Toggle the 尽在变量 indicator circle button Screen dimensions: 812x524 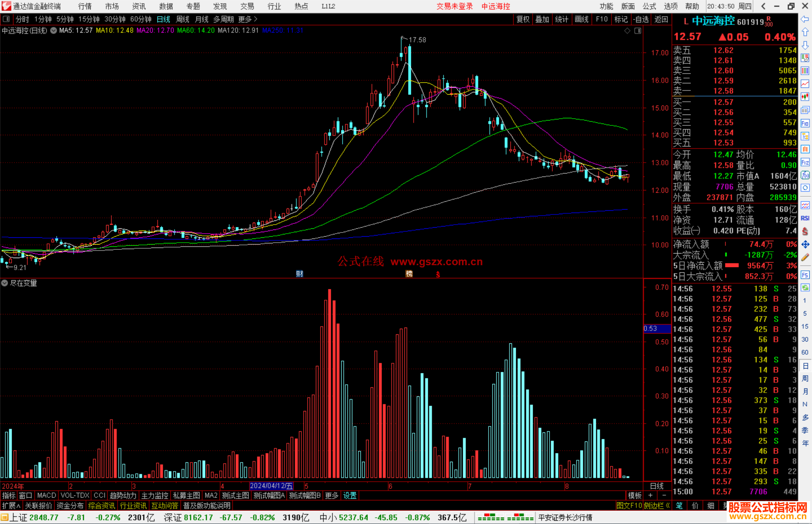(5, 283)
